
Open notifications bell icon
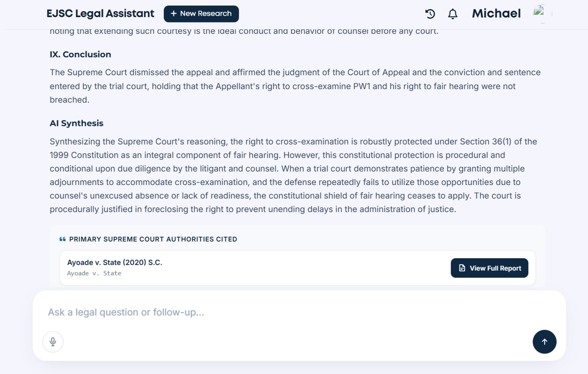[x=453, y=14]
